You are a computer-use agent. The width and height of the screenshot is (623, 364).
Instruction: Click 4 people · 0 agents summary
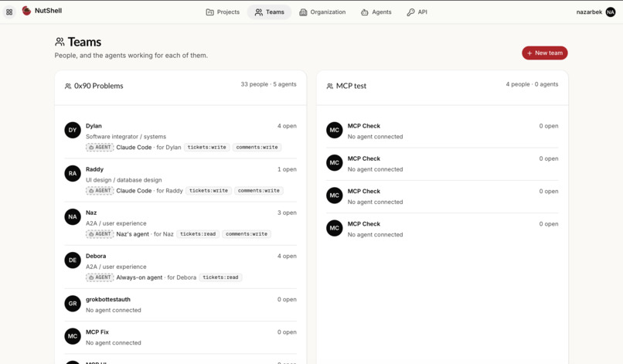click(532, 83)
